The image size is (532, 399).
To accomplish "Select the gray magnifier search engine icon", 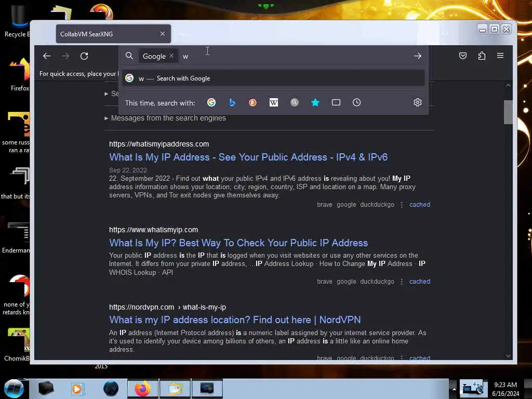I will 295,102.
